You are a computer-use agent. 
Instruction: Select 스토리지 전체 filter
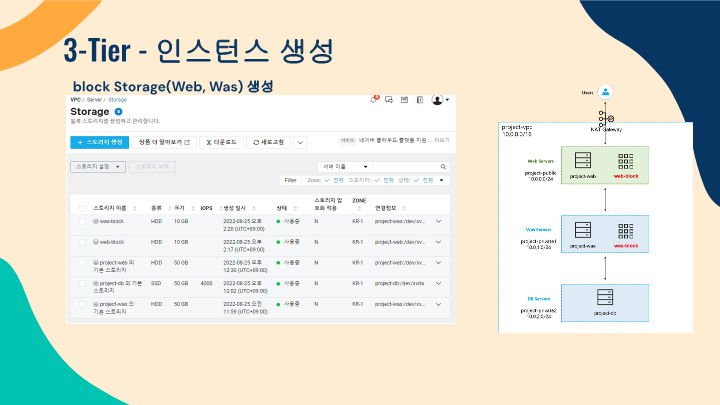click(384, 180)
